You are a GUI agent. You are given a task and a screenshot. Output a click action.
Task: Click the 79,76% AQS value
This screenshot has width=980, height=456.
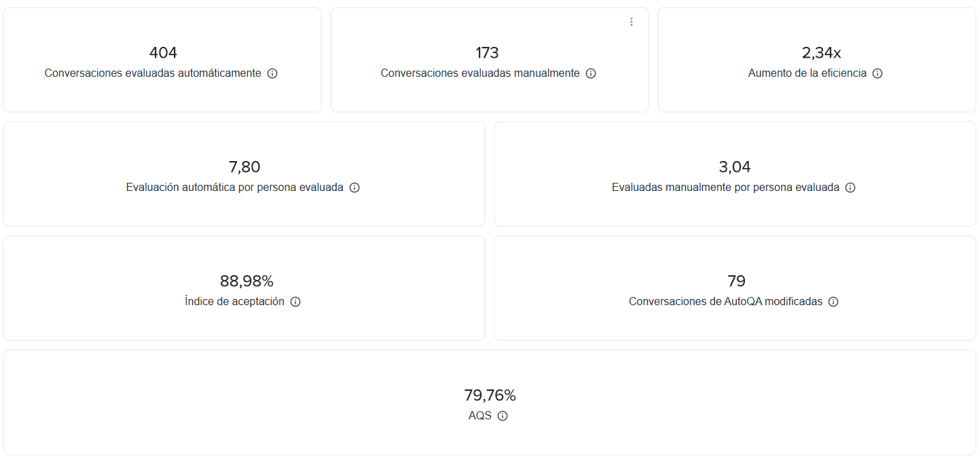pos(490,396)
